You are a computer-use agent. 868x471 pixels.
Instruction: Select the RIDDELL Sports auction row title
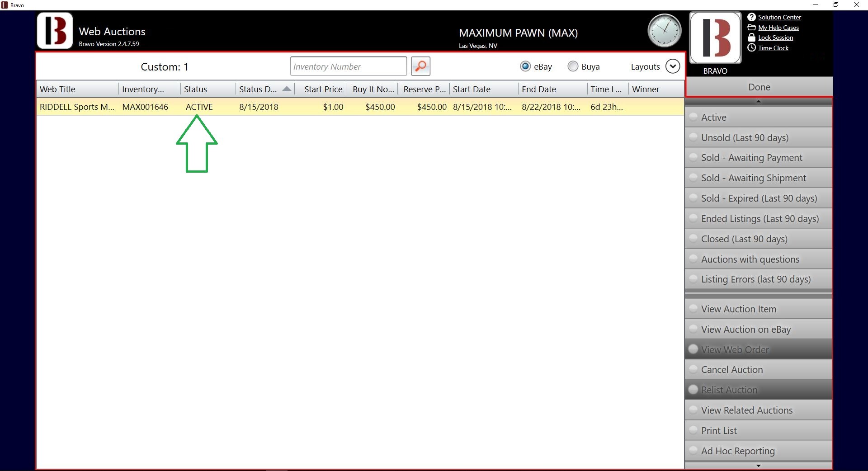point(77,107)
